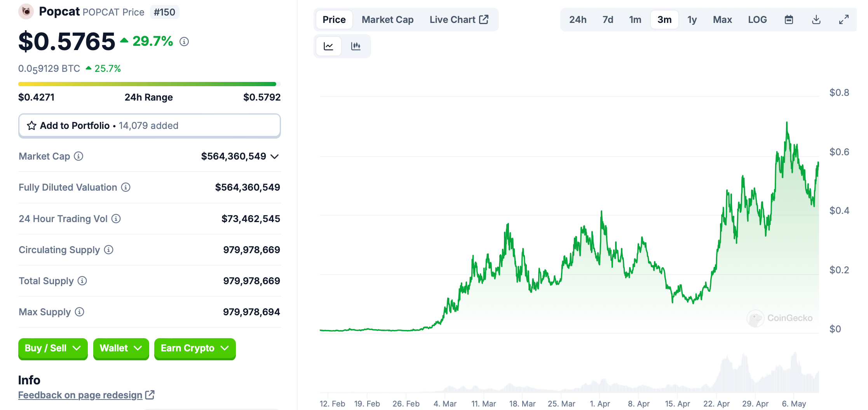
Task: Select the Max time range
Action: pos(722,19)
